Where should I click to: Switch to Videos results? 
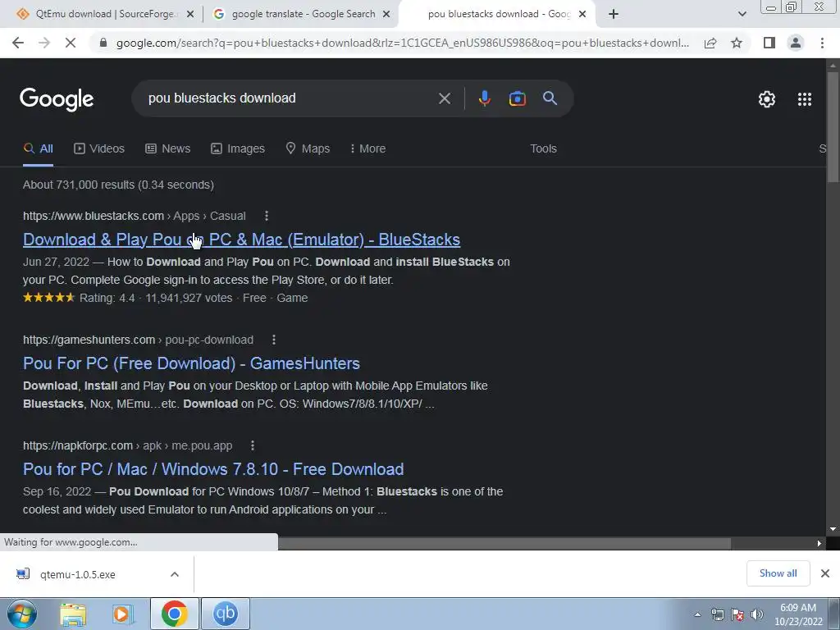click(x=99, y=148)
